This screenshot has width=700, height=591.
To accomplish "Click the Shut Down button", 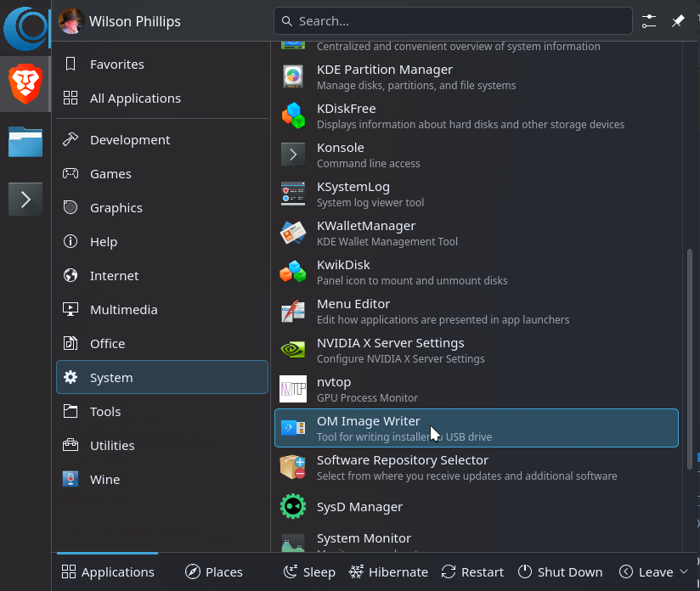I will pos(561,571).
